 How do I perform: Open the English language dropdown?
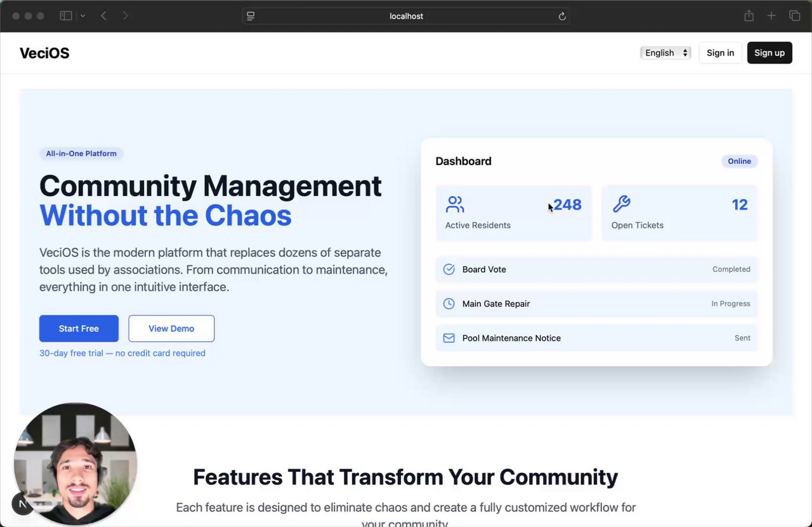point(665,53)
